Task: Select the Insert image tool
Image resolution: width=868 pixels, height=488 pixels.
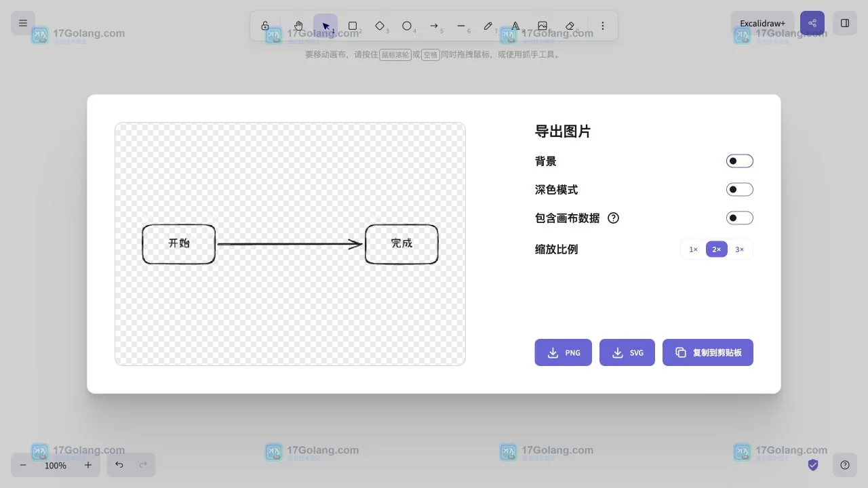Action: (542, 26)
